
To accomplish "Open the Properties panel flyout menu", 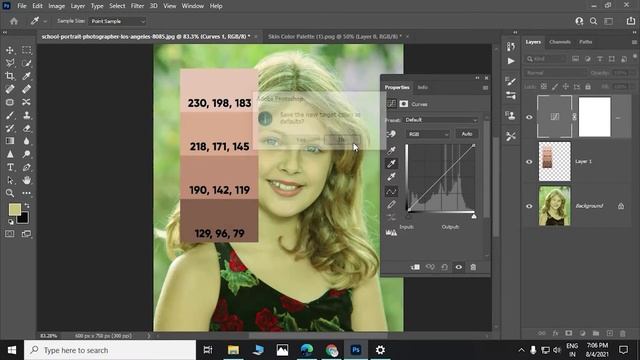I will point(485,88).
